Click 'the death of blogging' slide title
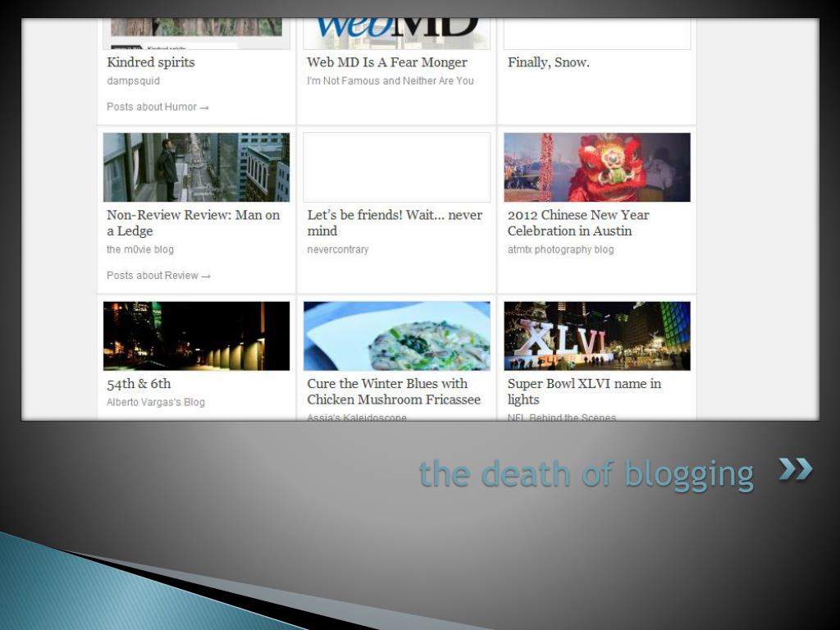The width and height of the screenshot is (840, 630). pos(587,474)
